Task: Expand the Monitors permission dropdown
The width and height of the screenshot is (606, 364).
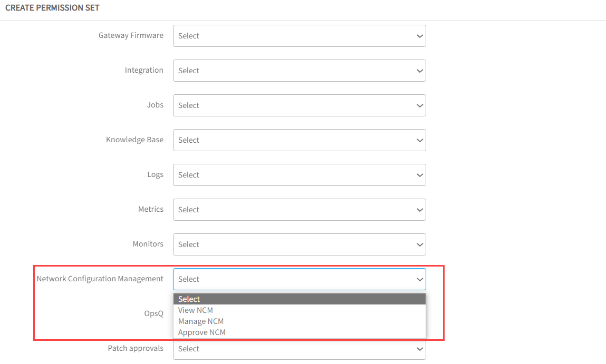Action: click(x=300, y=244)
